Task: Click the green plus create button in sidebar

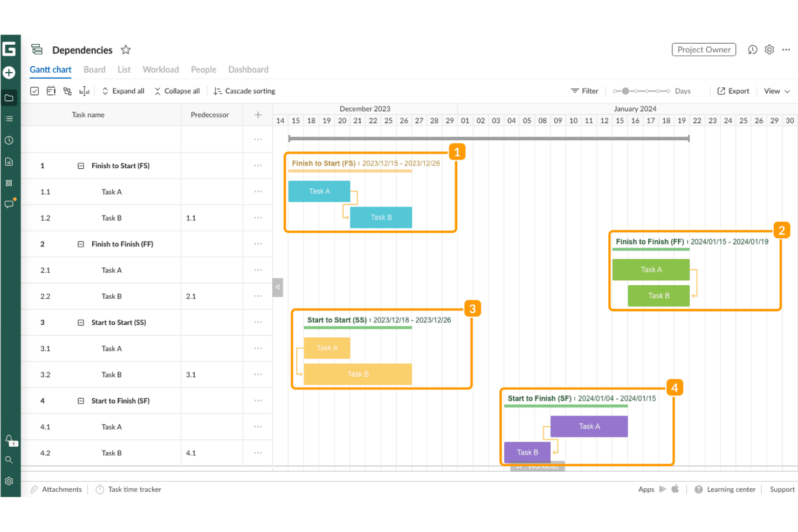Action: (9, 72)
